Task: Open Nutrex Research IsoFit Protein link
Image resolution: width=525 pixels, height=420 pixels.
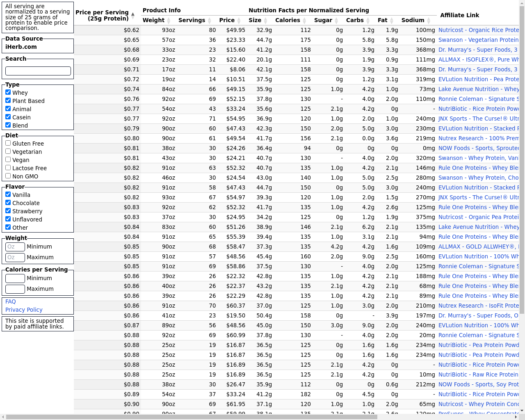Action: [x=479, y=306]
